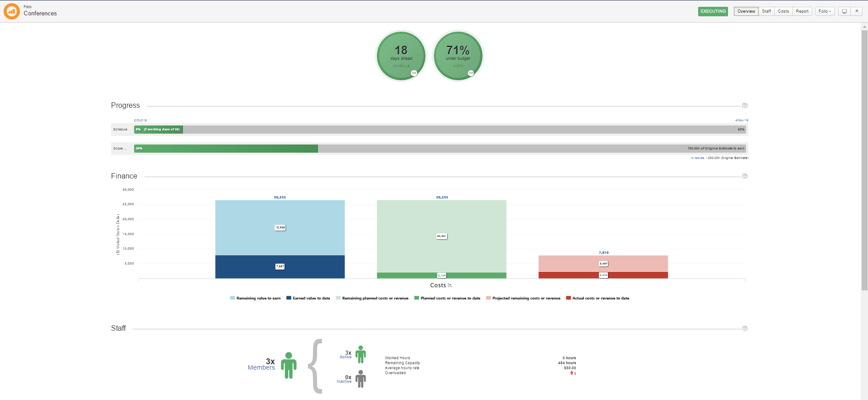This screenshot has height=400, width=868.
Task: Click the EXECUTING status button
Action: [713, 11]
